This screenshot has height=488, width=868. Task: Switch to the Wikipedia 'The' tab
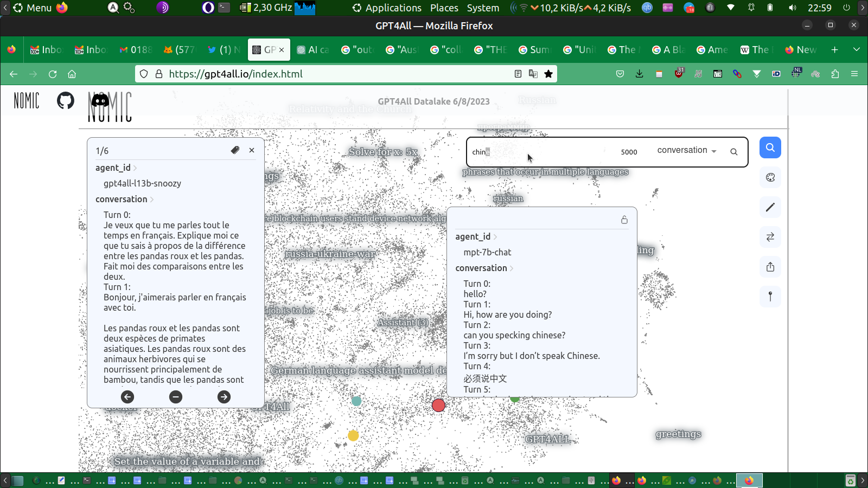[x=756, y=49]
